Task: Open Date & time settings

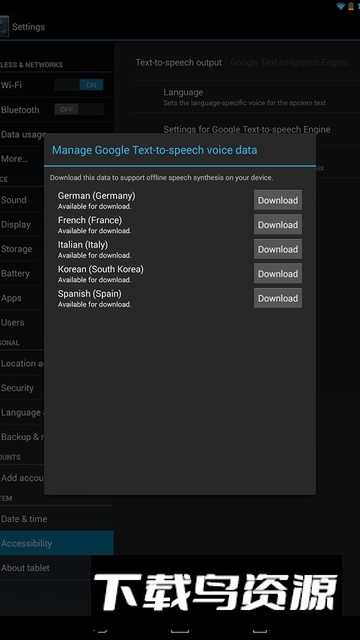Action: [57, 519]
